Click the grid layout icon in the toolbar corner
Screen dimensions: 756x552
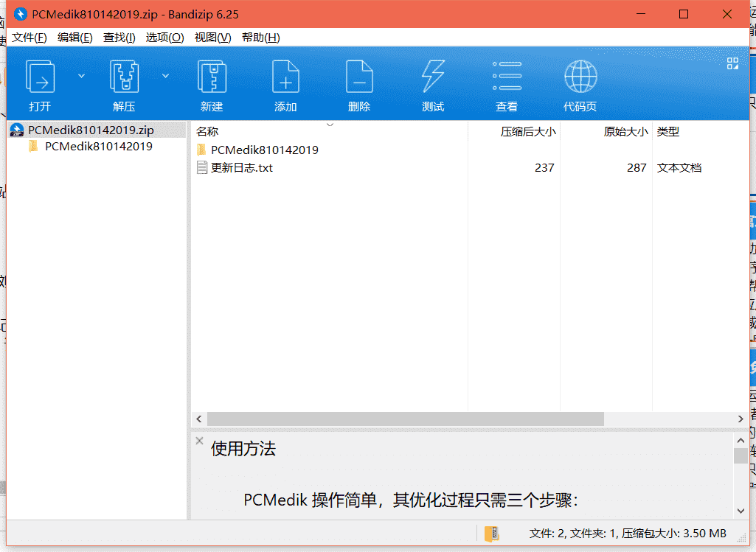tap(732, 63)
